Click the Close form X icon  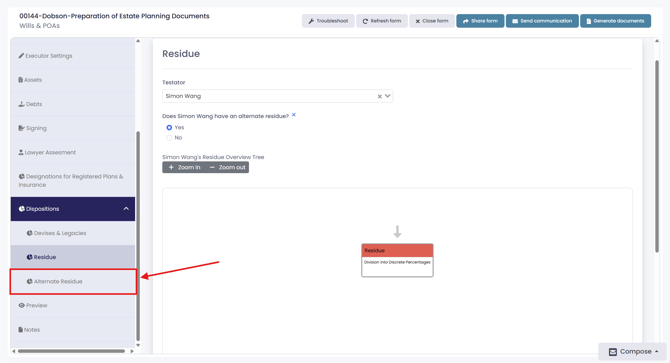(x=417, y=21)
